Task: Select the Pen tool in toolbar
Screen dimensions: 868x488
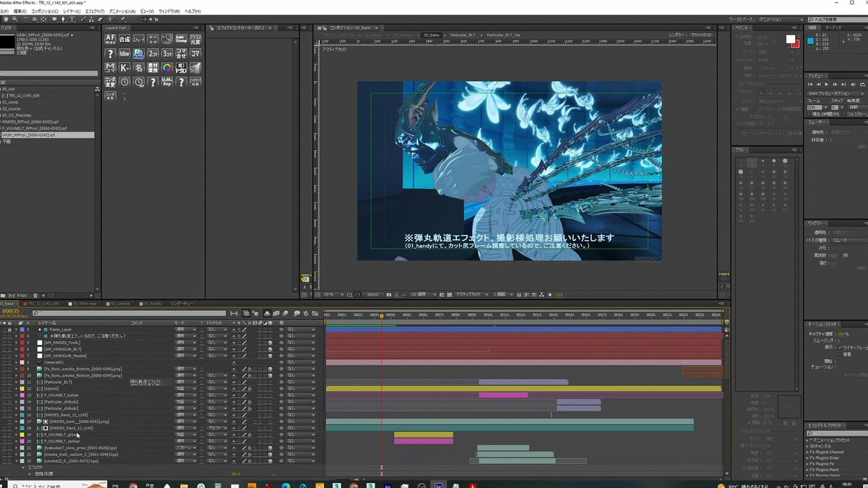Action: click(63, 19)
